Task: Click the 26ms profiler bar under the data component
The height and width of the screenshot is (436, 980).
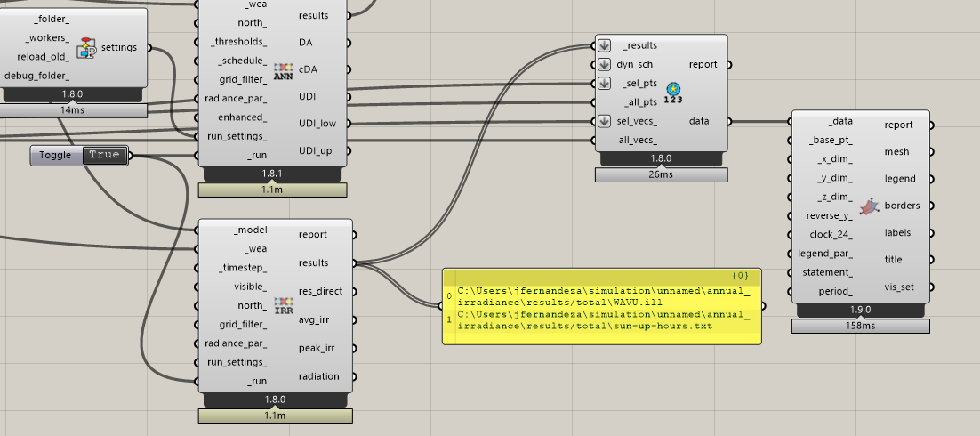Action: coord(661,175)
